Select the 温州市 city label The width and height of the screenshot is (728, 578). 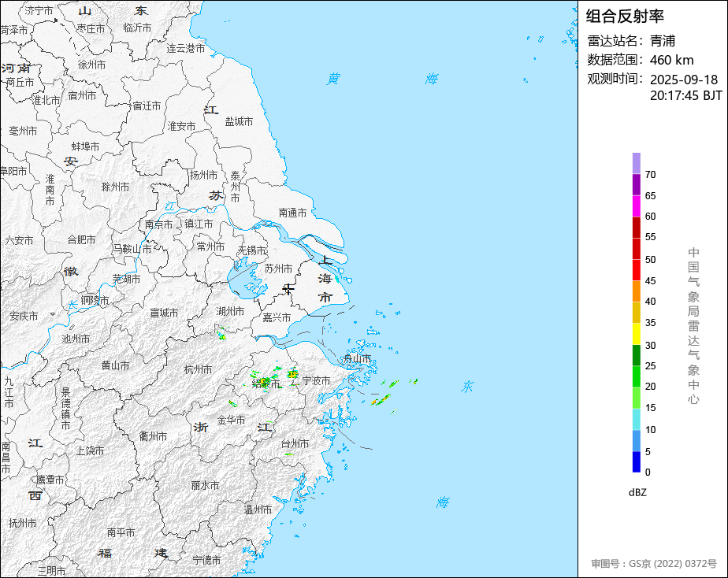pyautogui.click(x=258, y=509)
